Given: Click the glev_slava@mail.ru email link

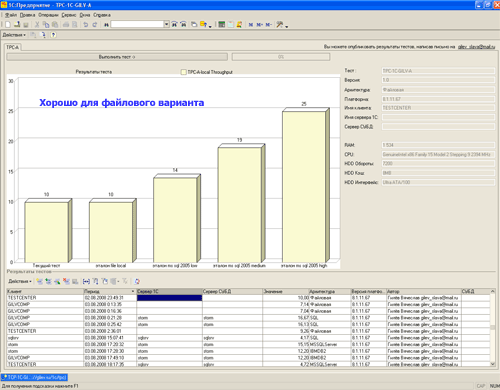Looking at the screenshot, I should point(476,47).
